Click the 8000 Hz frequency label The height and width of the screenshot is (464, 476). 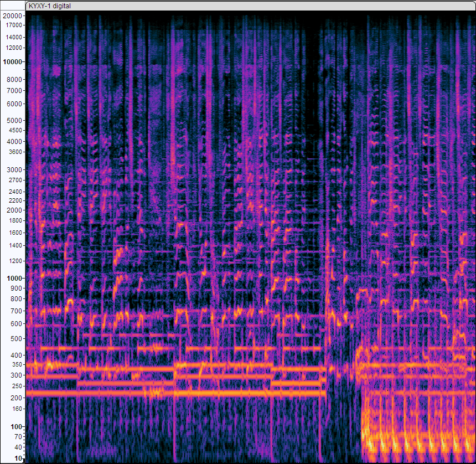pyautogui.click(x=14, y=80)
